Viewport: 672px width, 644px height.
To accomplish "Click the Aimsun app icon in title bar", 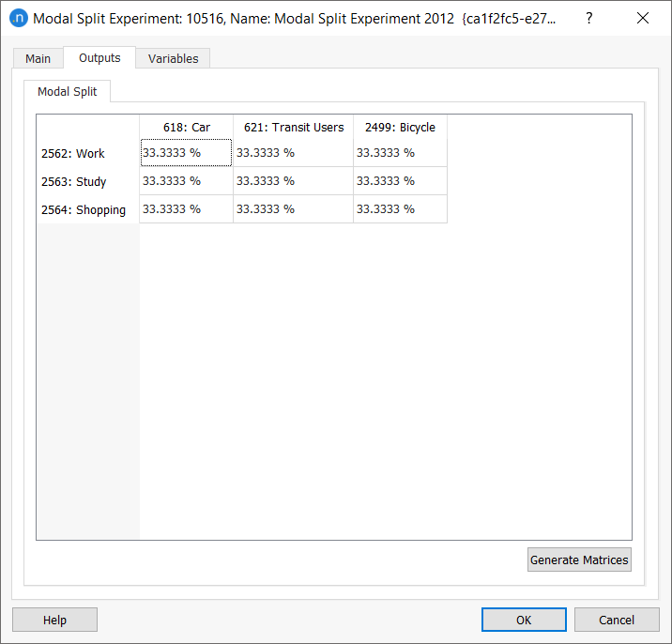I will 18,18.
